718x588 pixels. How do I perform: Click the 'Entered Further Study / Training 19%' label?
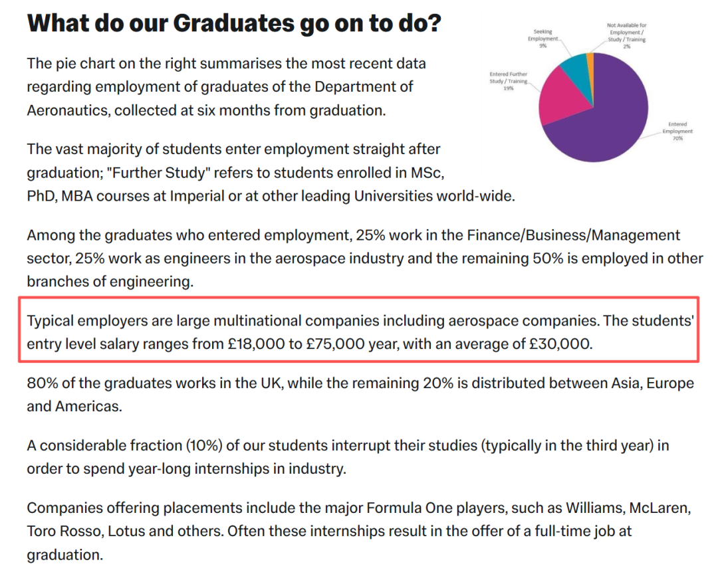tap(509, 81)
